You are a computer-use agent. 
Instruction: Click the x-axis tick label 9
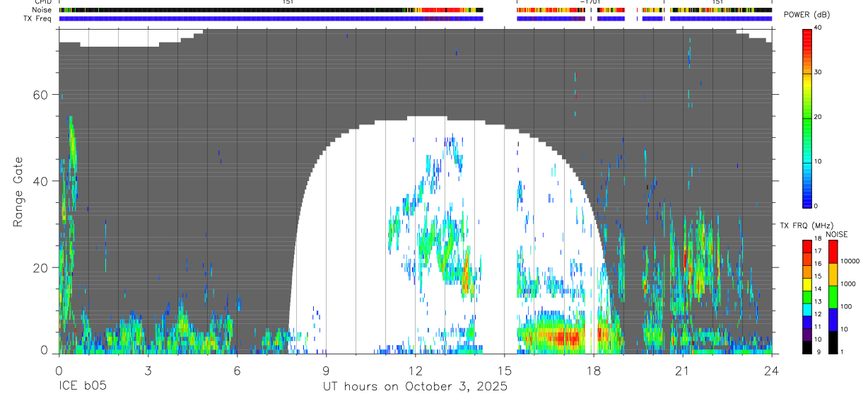[x=326, y=370]
